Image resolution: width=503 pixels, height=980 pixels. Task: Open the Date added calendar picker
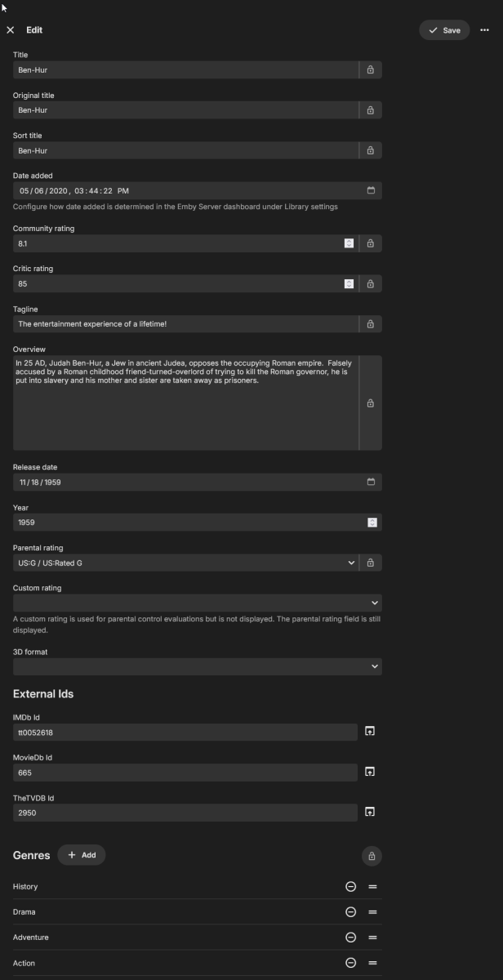pyautogui.click(x=370, y=190)
